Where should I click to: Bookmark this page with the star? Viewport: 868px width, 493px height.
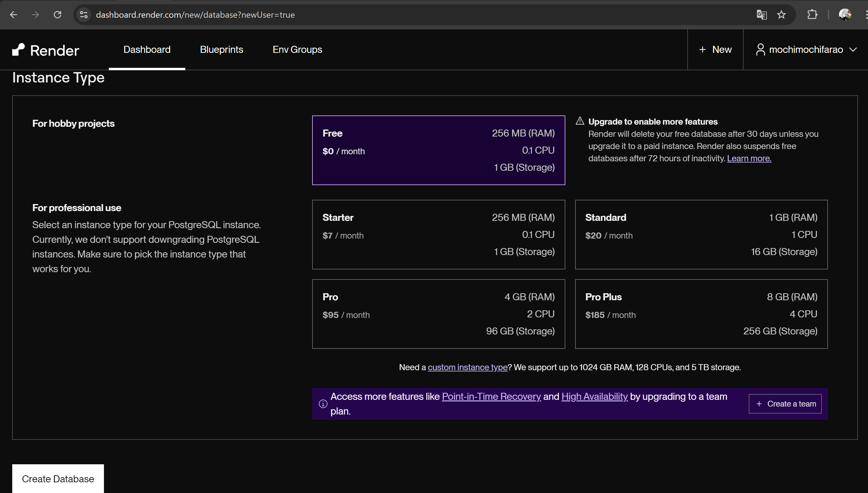pos(781,15)
